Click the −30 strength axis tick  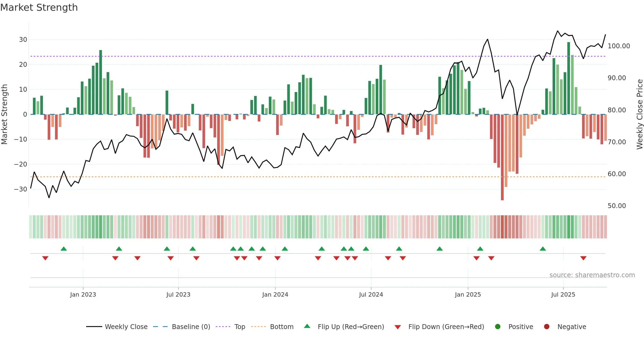point(21,189)
